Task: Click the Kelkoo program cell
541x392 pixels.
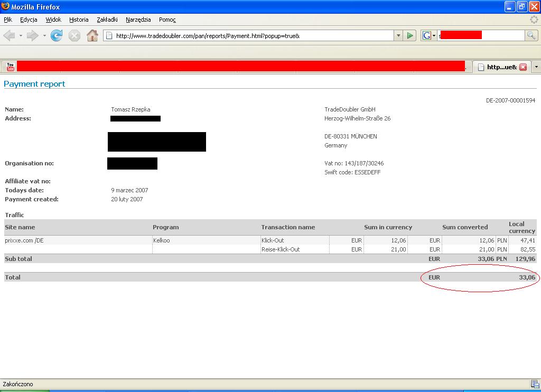Action: [x=162, y=240]
